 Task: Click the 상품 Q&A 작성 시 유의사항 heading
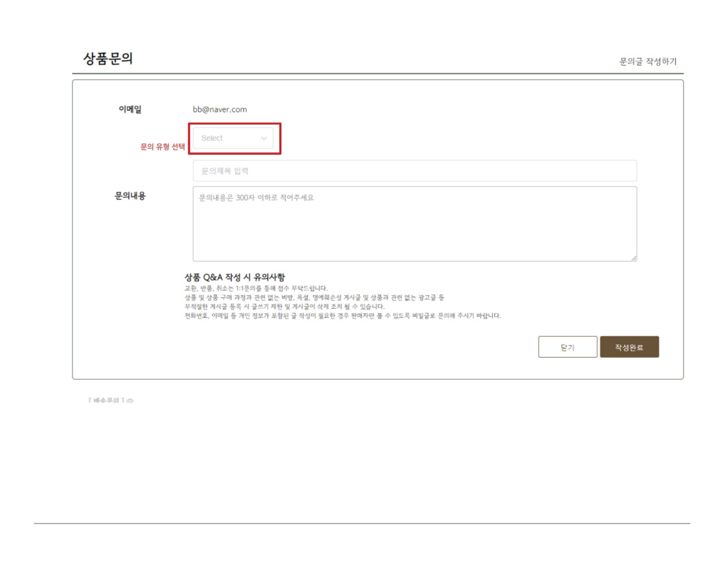(234, 277)
